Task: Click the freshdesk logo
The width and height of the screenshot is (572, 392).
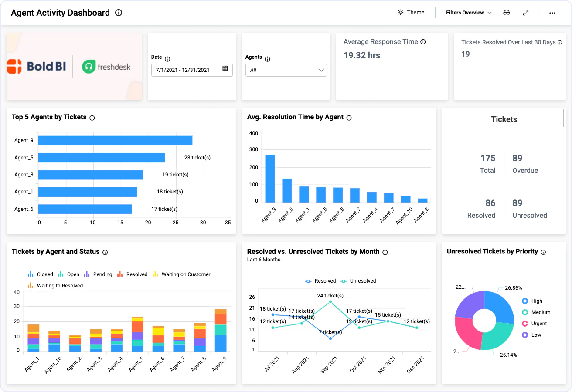Action: point(106,67)
